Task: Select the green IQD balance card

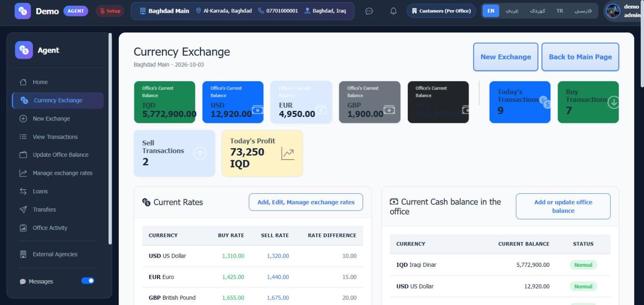Action: [165, 102]
